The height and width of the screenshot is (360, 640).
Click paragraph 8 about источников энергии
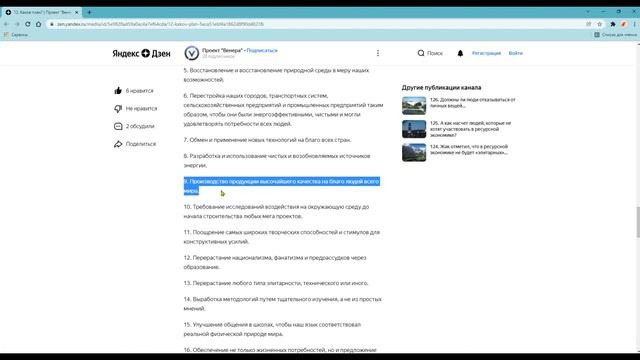[277, 160]
